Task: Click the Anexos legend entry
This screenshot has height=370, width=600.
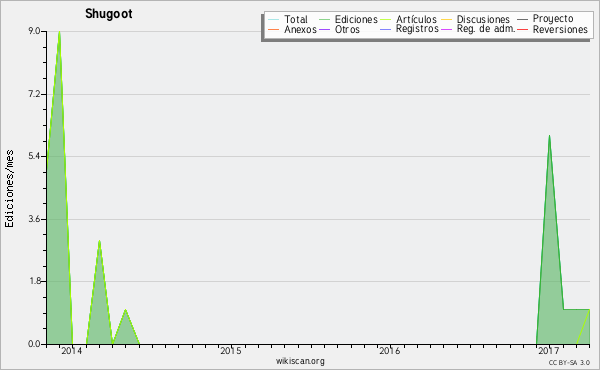Action: [300, 29]
